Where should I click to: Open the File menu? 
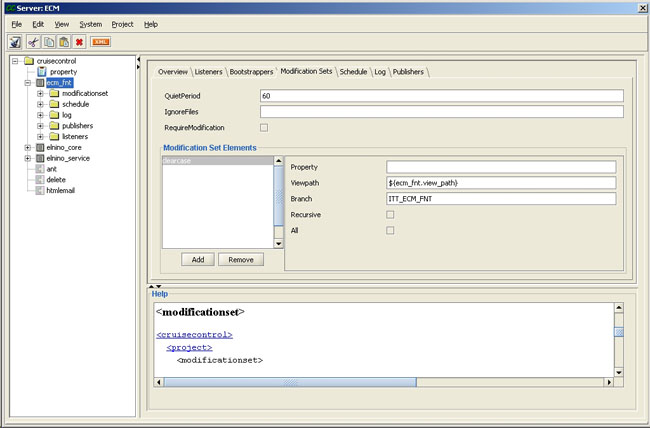point(16,24)
